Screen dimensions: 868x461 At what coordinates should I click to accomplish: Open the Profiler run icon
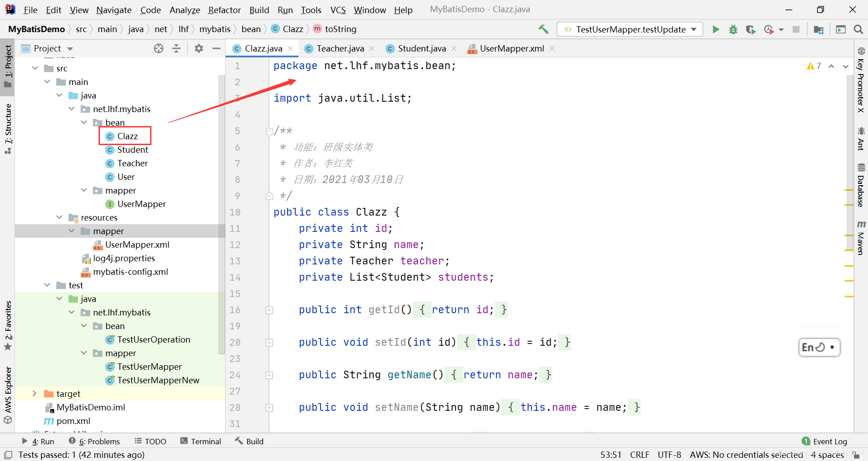pyautogui.click(x=769, y=29)
